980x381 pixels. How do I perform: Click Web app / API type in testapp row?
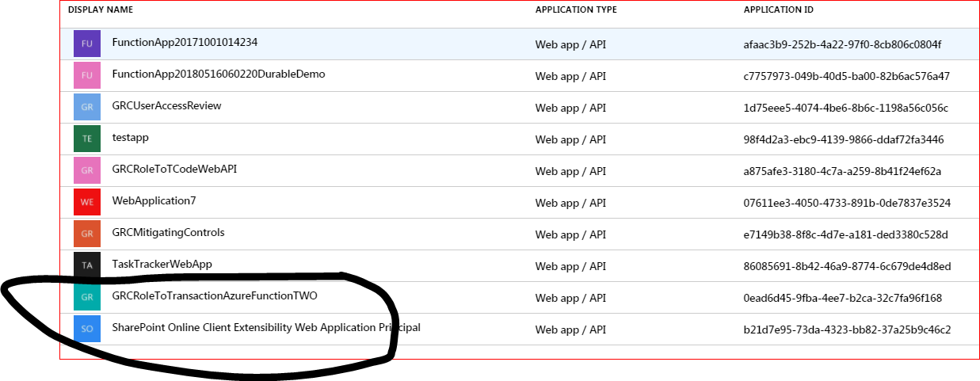[x=570, y=139]
